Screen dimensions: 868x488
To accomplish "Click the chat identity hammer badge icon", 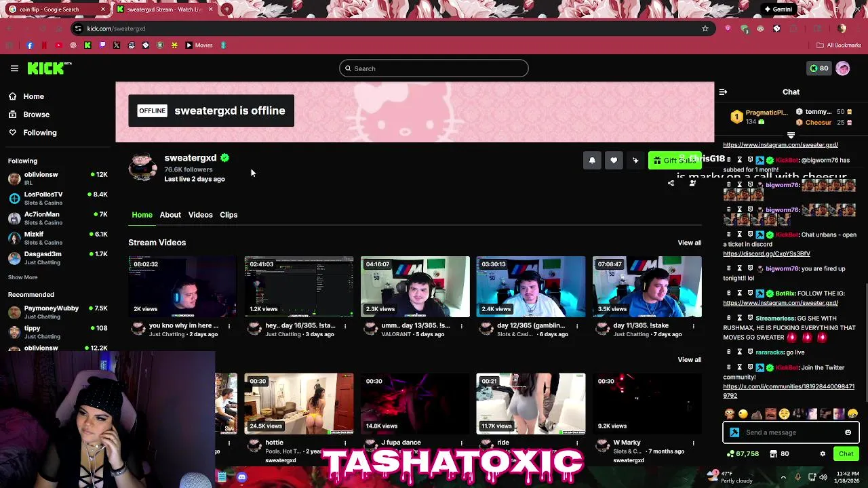I will coord(734,432).
